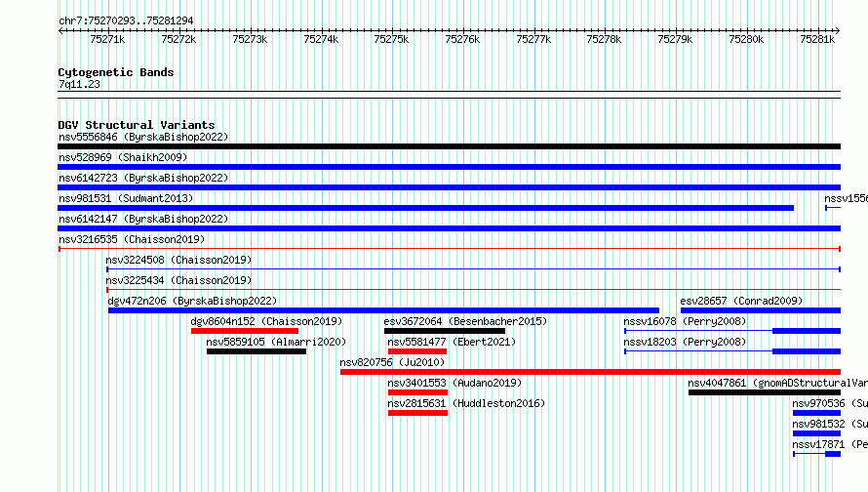Select the nsv970536 variant label
This screenshot has width=868, height=492.
click(830, 403)
